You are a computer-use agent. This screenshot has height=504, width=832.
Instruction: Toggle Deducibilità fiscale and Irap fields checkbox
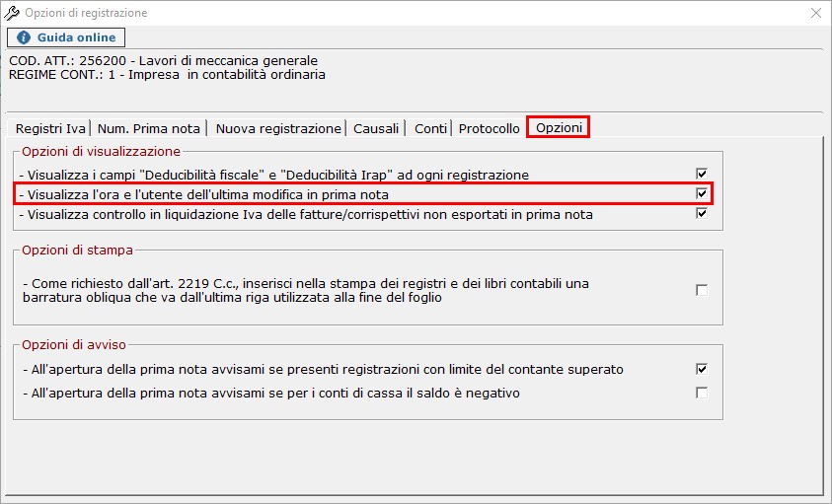[702, 174]
